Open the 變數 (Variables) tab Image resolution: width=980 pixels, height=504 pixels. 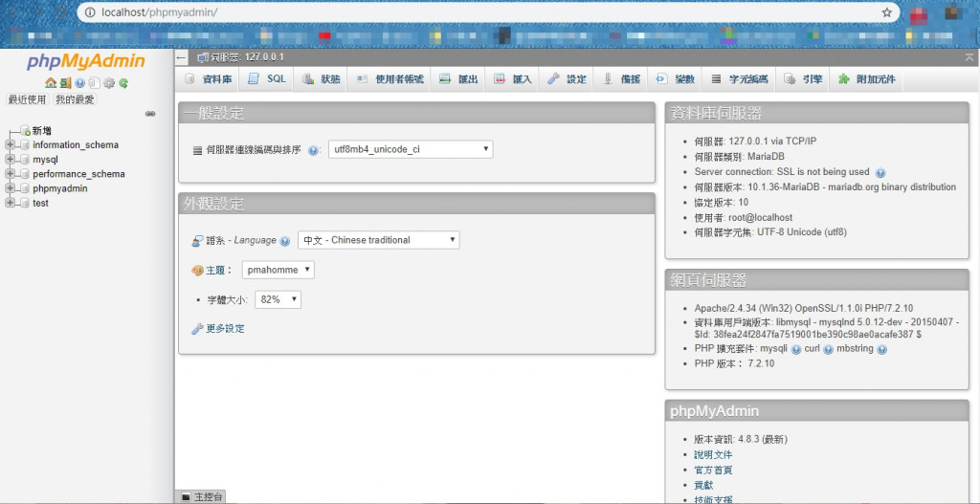[x=675, y=79]
